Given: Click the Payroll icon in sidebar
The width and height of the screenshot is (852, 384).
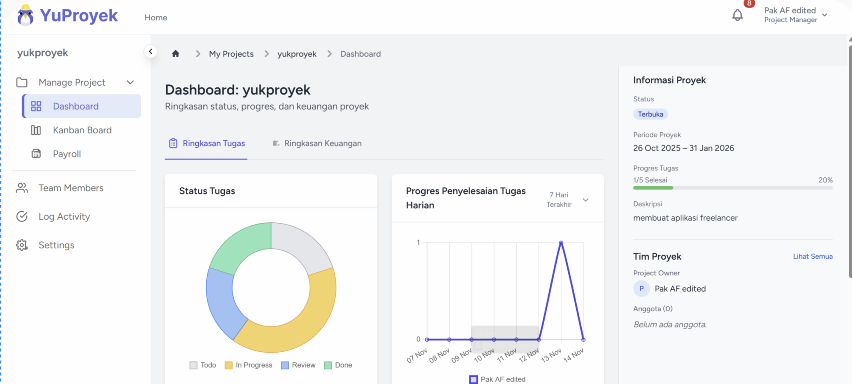Looking at the screenshot, I should [x=36, y=154].
